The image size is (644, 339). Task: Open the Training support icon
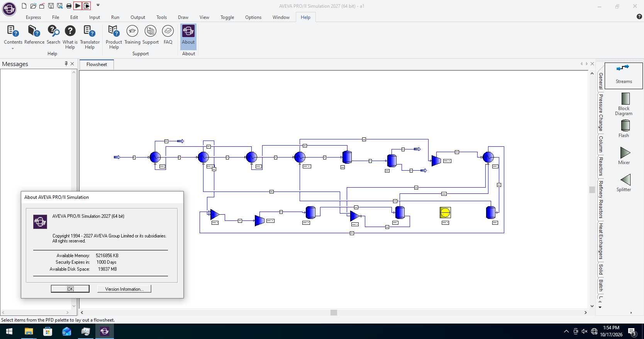132,31
